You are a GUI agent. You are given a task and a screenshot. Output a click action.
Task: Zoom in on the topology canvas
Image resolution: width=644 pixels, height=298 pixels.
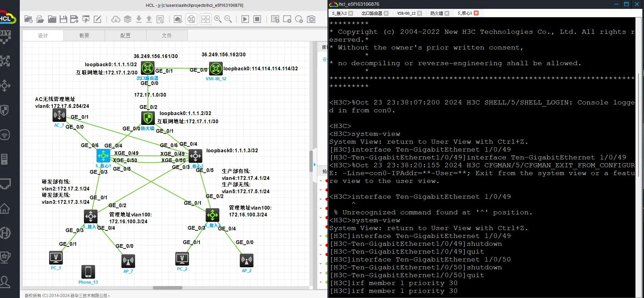(x=218, y=19)
